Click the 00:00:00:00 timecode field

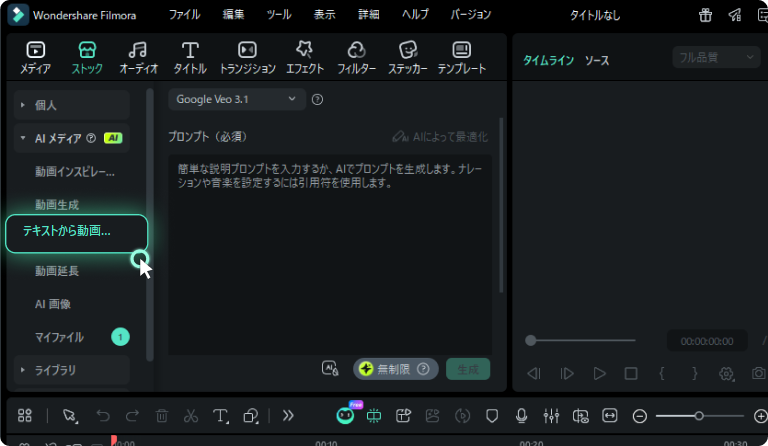(x=707, y=341)
